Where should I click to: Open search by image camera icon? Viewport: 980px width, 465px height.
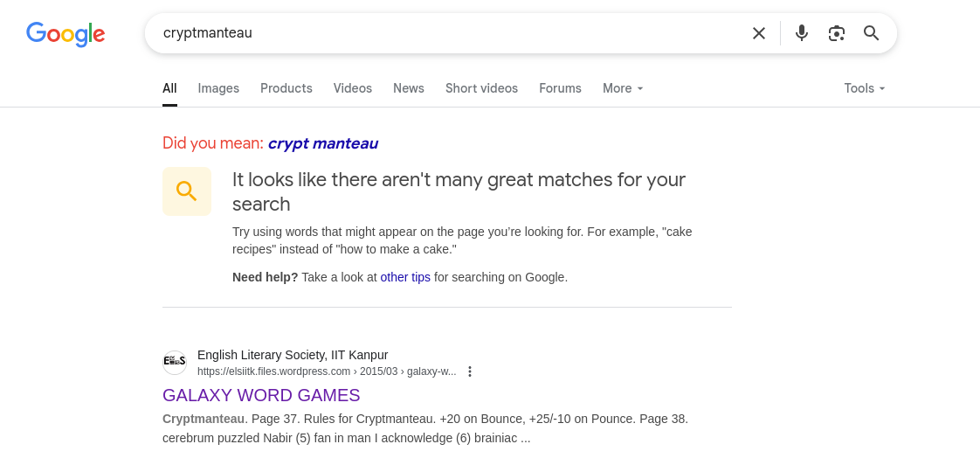pyautogui.click(x=836, y=33)
